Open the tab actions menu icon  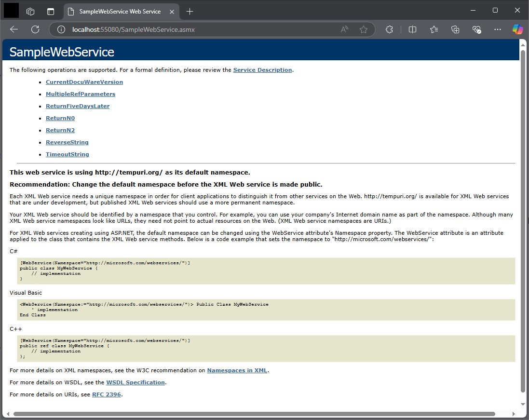51,12
